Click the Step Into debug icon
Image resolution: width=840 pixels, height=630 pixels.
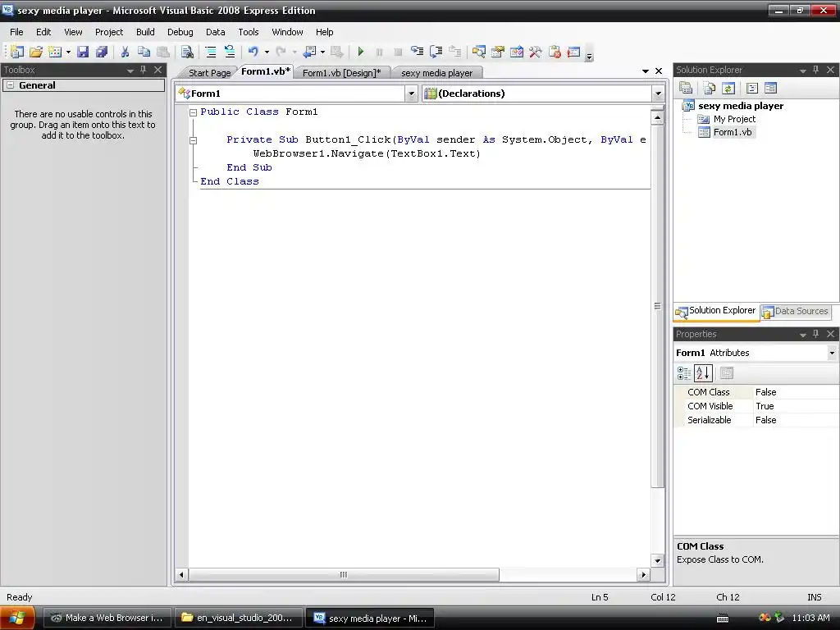click(417, 52)
